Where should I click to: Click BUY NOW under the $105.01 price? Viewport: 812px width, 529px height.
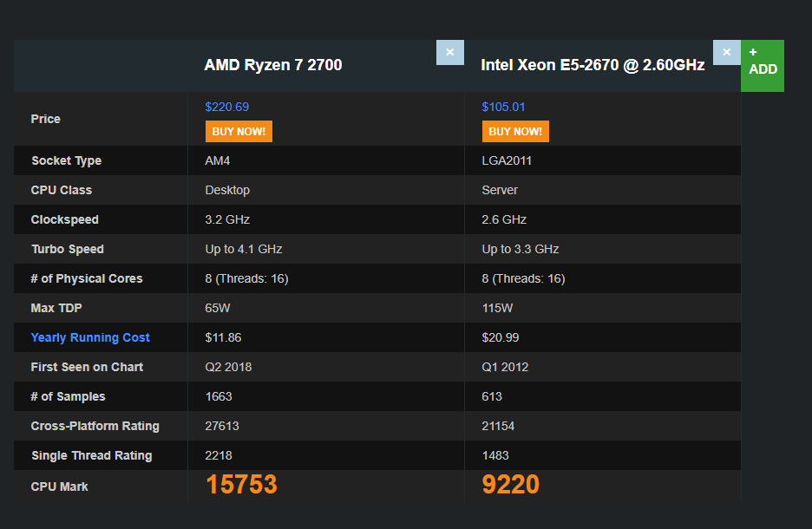pos(515,132)
